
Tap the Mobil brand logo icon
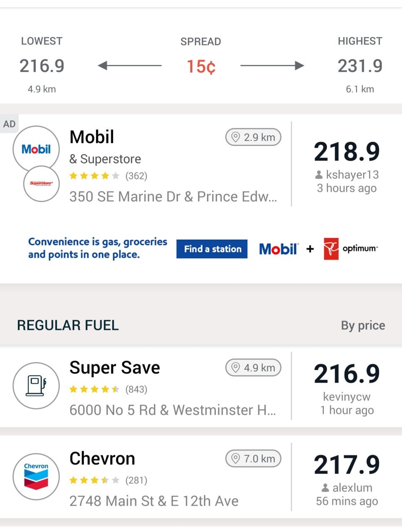point(36,149)
